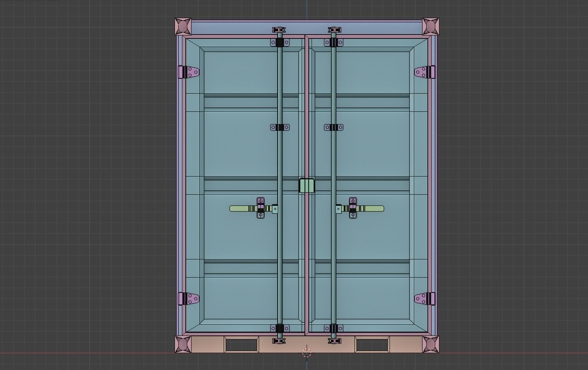Viewport: 588px width, 370px height.
Task: Select the right door's vertical locking rod
Action: click(333, 185)
